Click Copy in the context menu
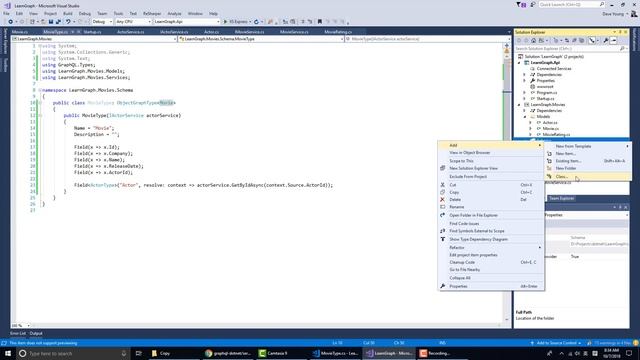This screenshot has height=360, width=640. point(491,192)
